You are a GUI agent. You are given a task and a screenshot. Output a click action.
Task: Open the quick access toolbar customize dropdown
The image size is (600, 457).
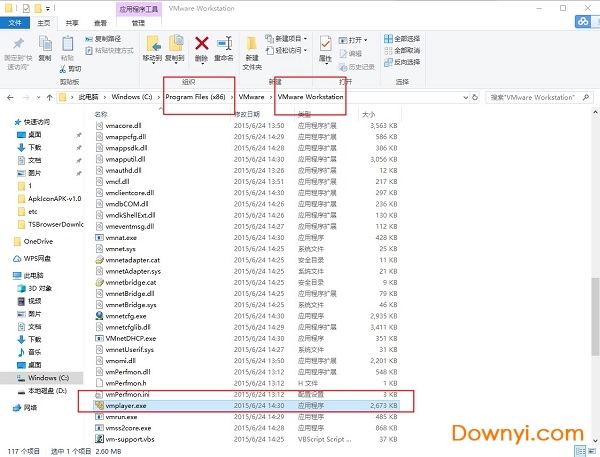click(x=48, y=8)
